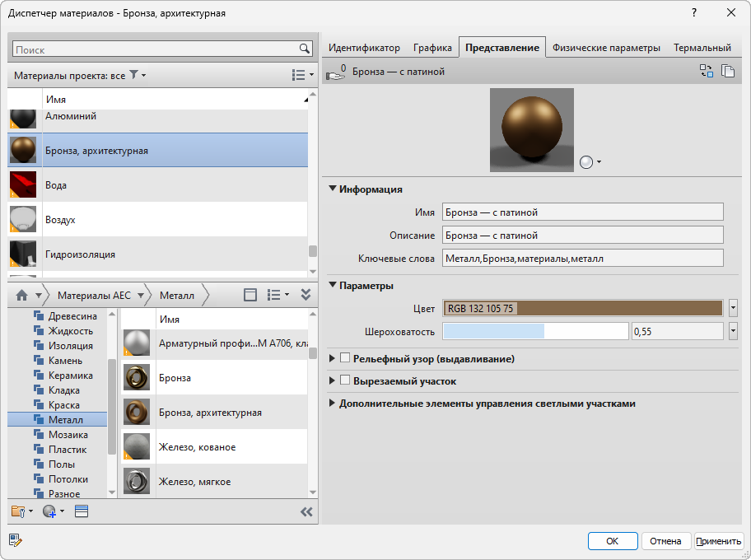Click the Шероховатость value field 0,55

[x=677, y=331]
